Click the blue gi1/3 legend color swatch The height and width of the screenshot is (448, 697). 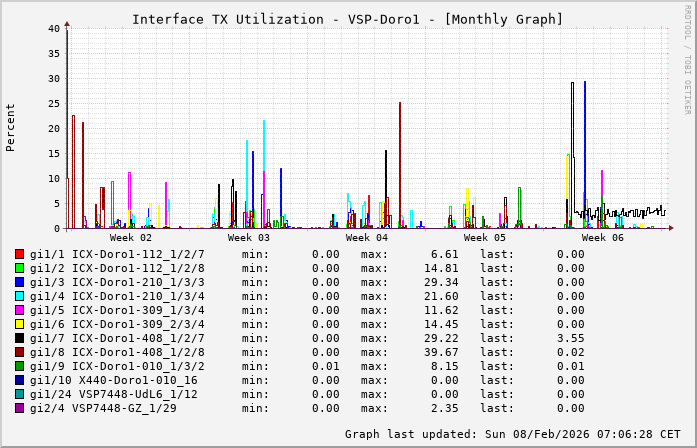click(x=19, y=282)
